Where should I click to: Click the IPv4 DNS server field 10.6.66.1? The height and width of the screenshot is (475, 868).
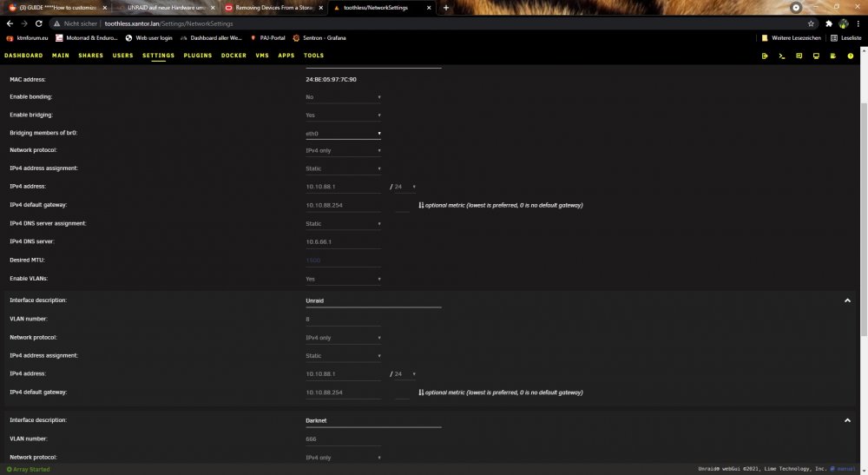(x=343, y=242)
